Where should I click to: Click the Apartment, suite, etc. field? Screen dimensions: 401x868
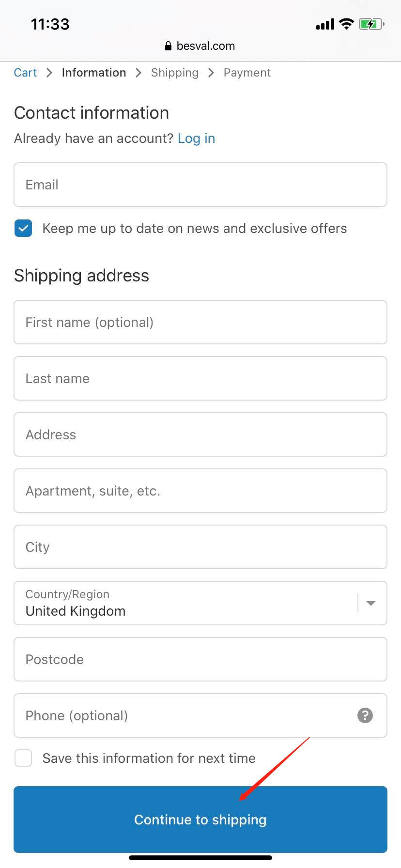point(200,491)
